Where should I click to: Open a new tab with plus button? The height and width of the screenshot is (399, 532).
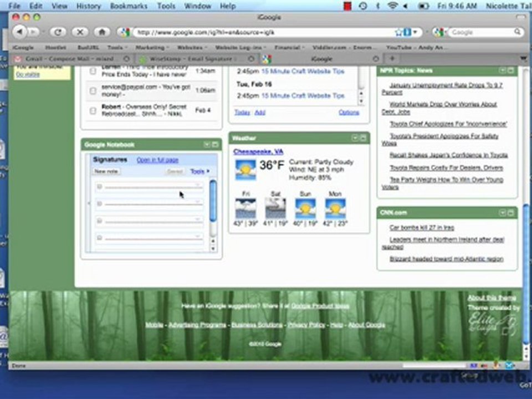point(392,58)
